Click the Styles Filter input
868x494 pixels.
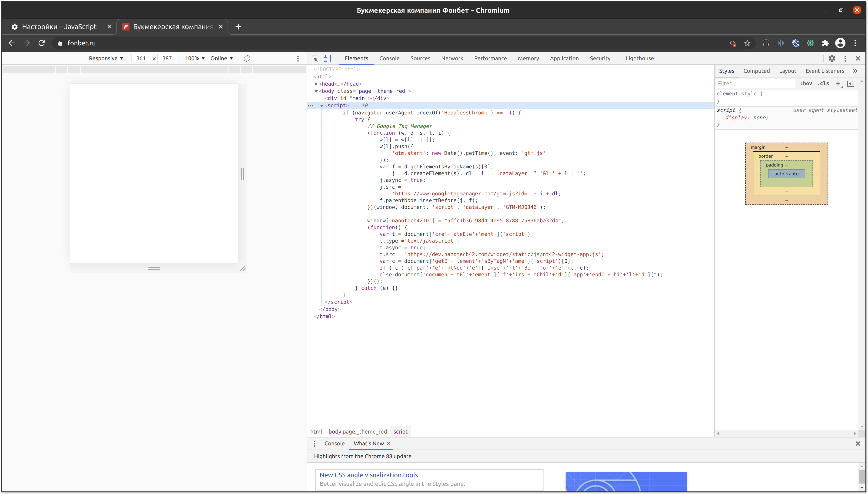tap(755, 83)
